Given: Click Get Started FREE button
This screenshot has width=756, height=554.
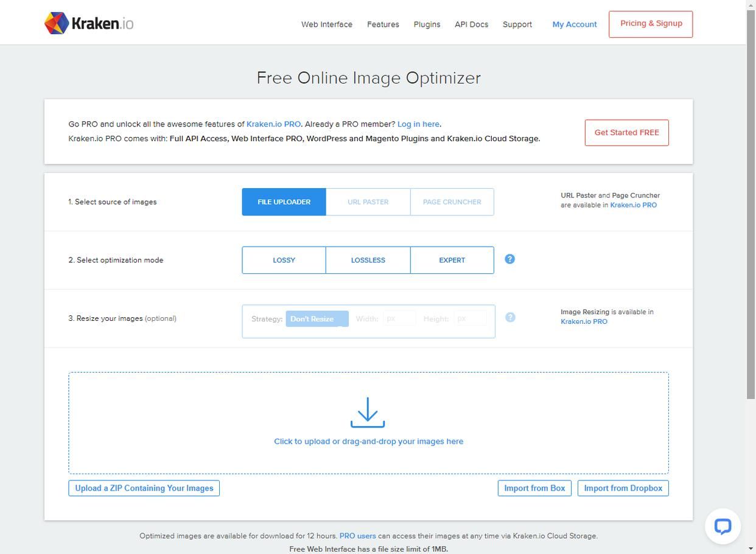Looking at the screenshot, I should tap(626, 133).
